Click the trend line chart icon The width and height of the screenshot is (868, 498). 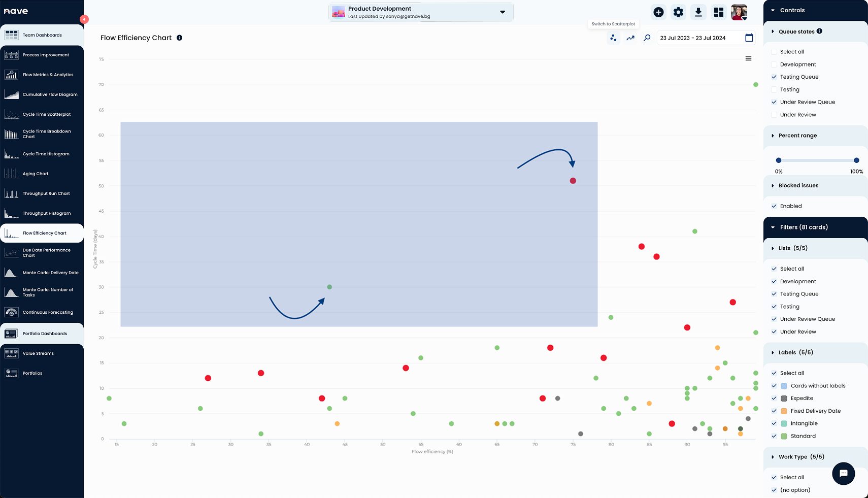point(630,38)
